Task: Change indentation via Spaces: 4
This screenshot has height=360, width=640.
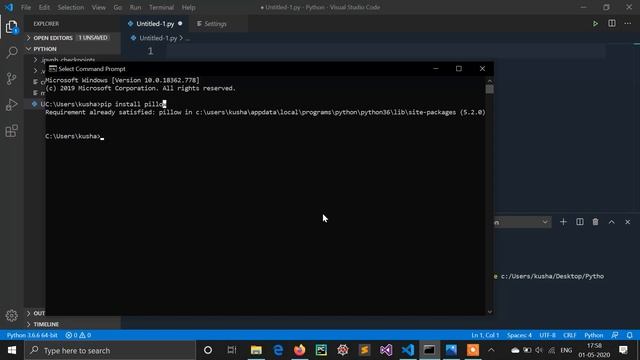Action: pyautogui.click(x=519, y=335)
